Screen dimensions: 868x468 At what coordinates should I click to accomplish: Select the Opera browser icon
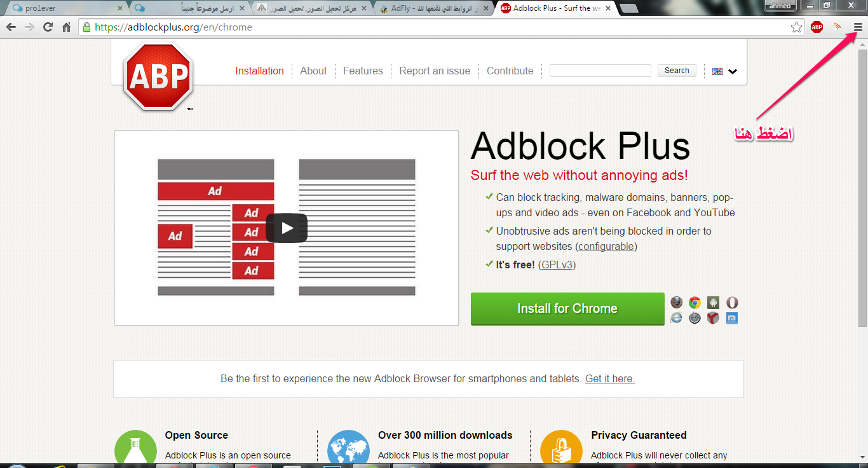point(732,303)
